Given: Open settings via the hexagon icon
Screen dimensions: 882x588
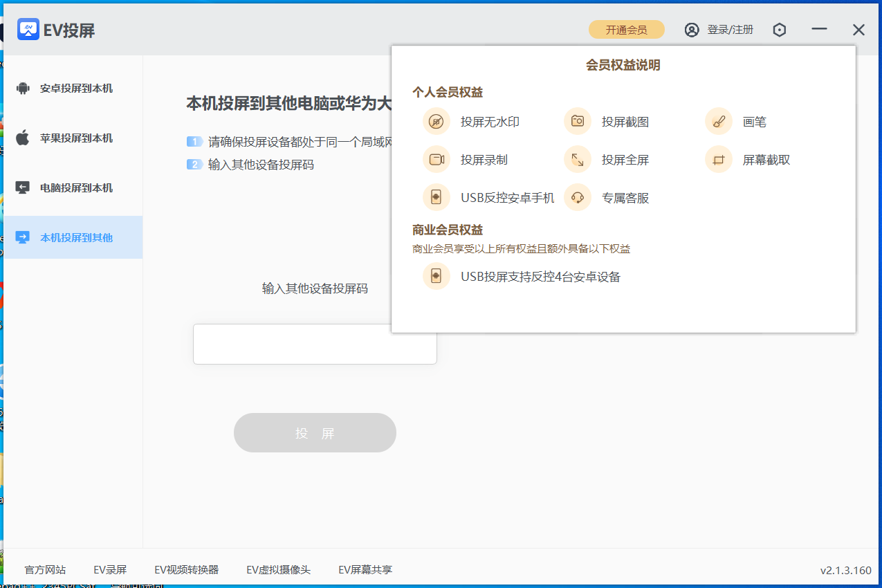Looking at the screenshot, I should [780, 30].
